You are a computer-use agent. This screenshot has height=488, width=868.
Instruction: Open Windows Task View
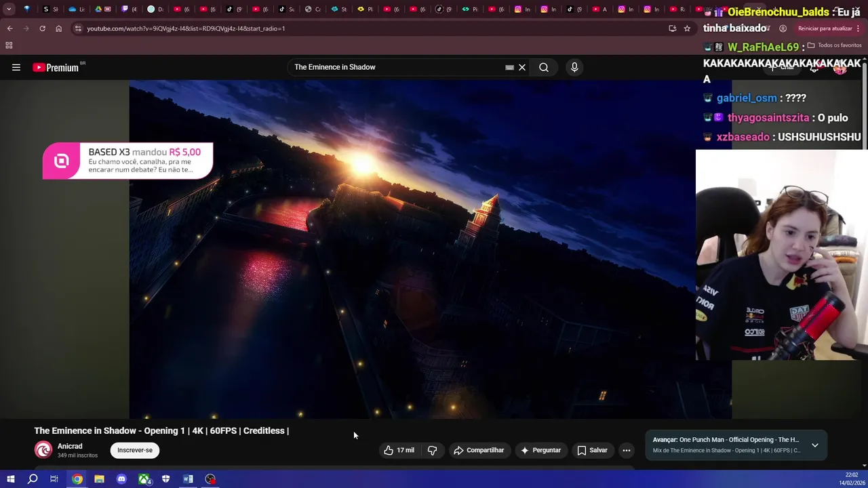click(54, 479)
